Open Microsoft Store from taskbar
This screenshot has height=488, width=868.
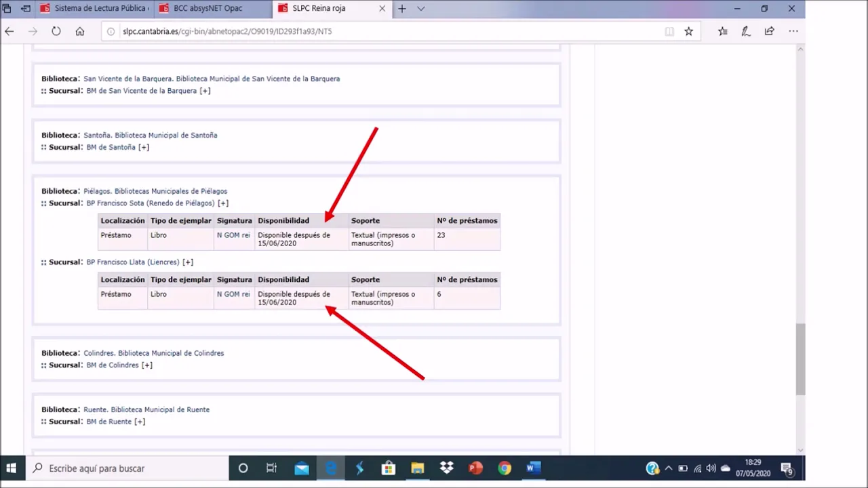pos(389,468)
